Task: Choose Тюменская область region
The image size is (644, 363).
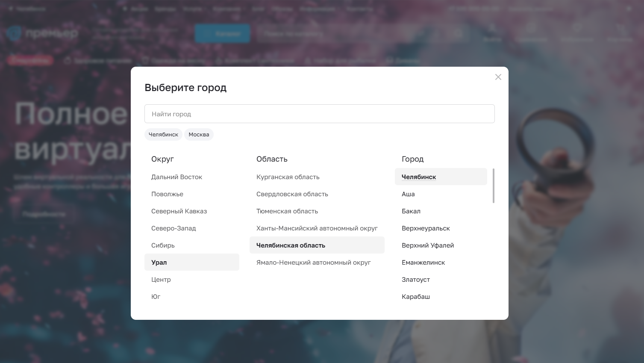Action: [x=287, y=211]
